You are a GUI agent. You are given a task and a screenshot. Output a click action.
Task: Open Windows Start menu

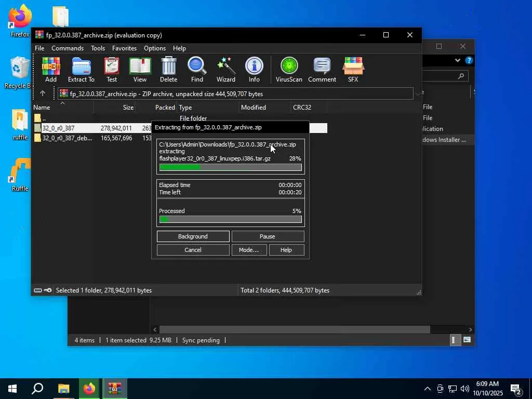(x=12, y=389)
